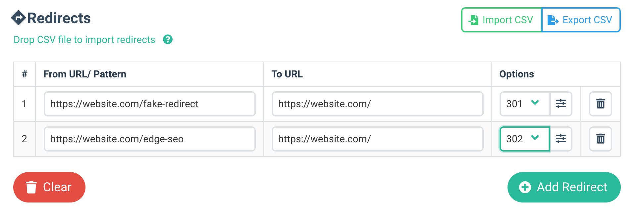Delete the edge-seo redirect using trash icon
This screenshot has height=223, width=644.
[600, 139]
